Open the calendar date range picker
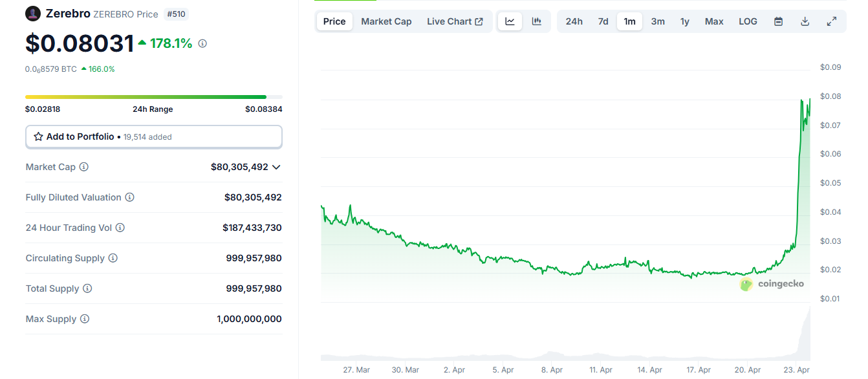868x379 pixels. (x=777, y=21)
